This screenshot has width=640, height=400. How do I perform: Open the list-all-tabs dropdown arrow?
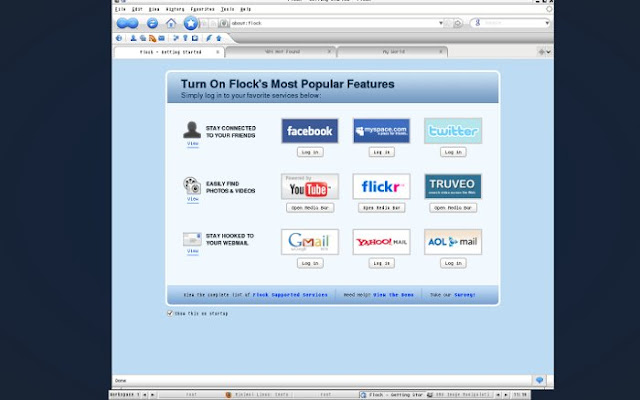pos(549,52)
